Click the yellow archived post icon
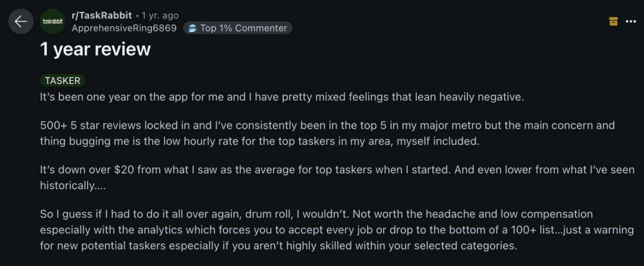Viewport: 644px width, 266px height. [x=613, y=21]
